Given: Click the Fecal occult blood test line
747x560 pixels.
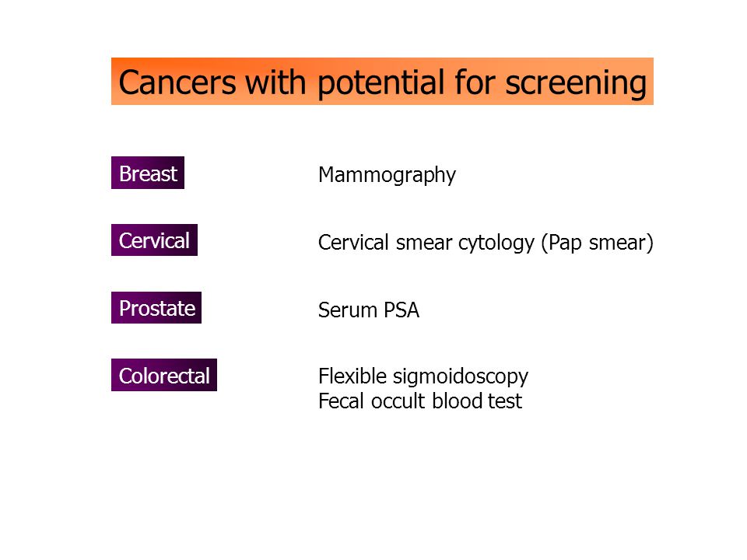Looking at the screenshot, I should pyautogui.click(x=419, y=401).
